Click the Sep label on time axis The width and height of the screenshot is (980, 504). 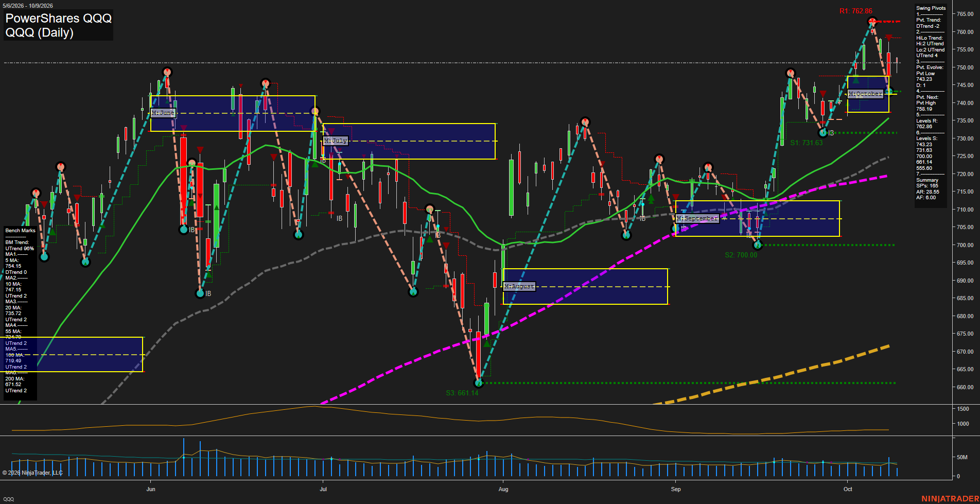coord(676,489)
